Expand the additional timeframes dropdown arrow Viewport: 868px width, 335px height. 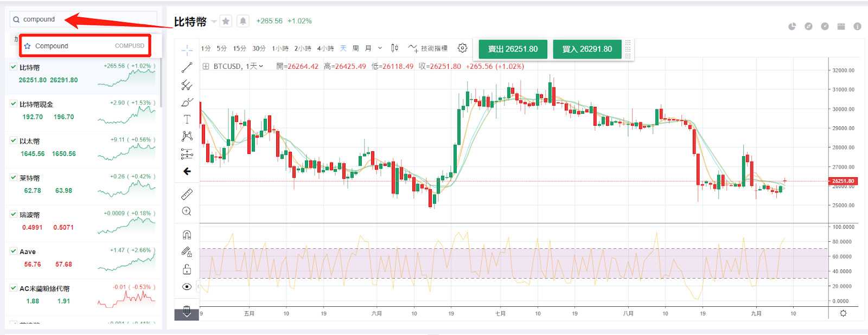point(380,48)
